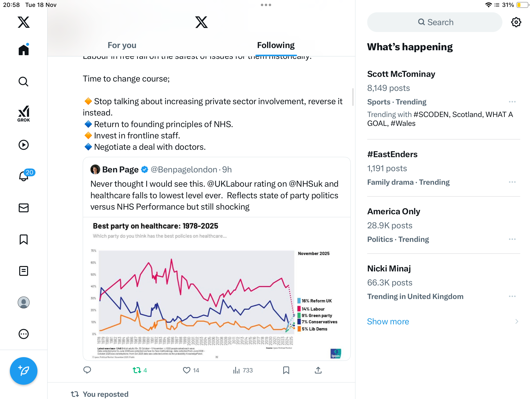
Task: Click the timeline scrollbar indicator
Action: [353, 97]
